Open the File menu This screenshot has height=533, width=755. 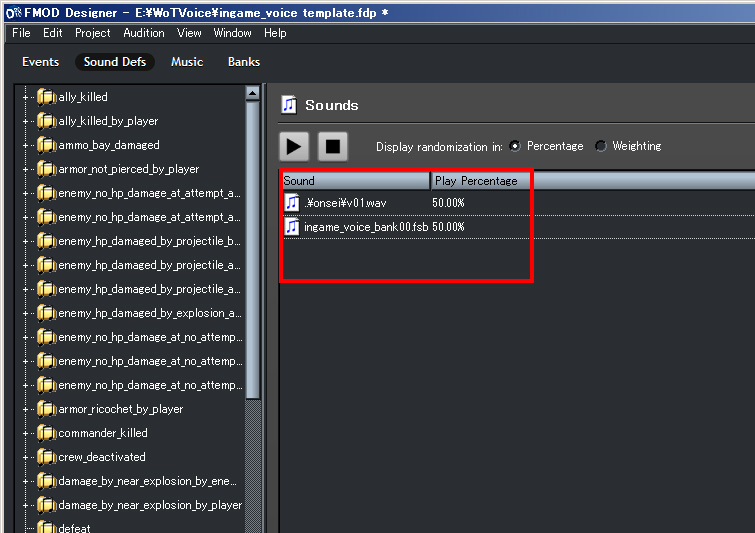(21, 33)
